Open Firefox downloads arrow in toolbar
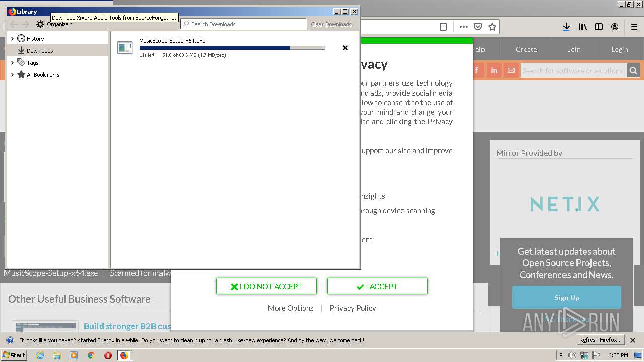The width and height of the screenshot is (644, 362). coord(566,27)
